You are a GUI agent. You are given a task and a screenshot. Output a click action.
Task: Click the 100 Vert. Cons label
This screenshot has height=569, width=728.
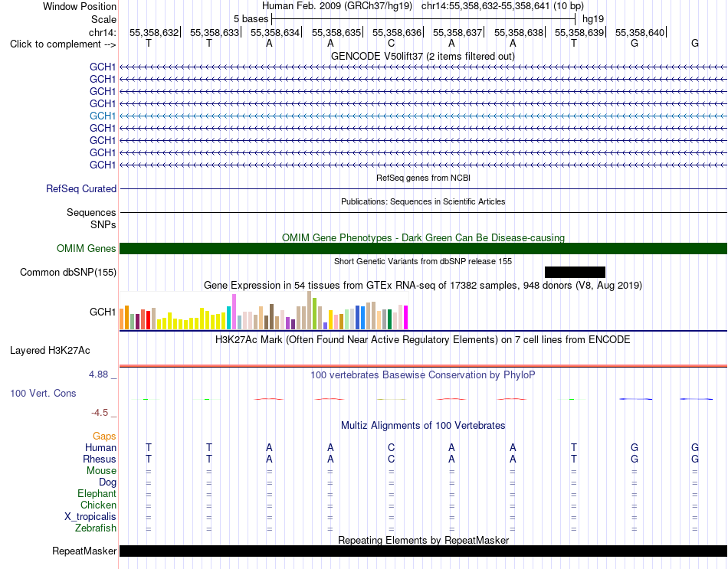[x=43, y=393]
